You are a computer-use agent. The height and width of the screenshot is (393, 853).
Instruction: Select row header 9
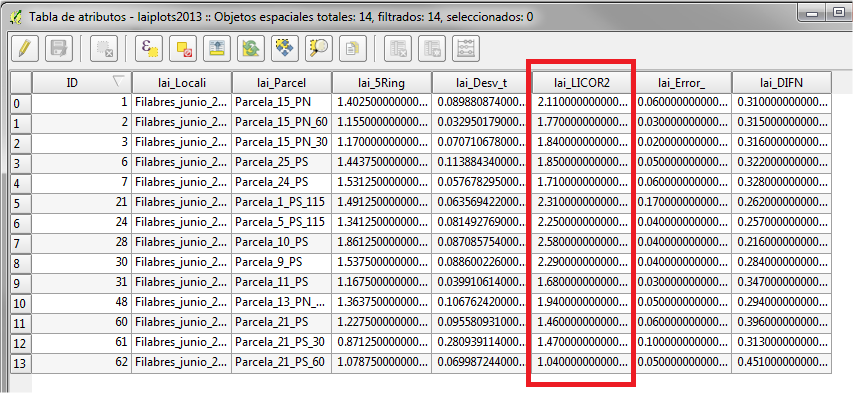coord(21,283)
